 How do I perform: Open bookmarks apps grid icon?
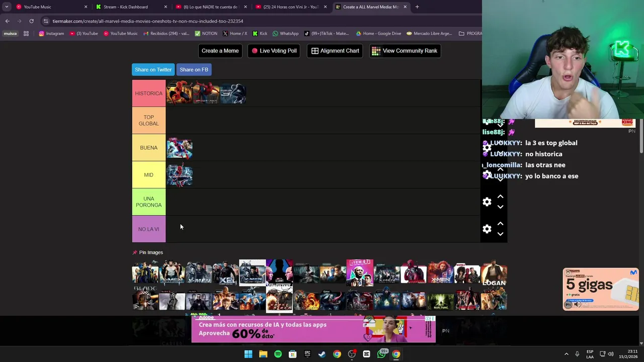26,34
